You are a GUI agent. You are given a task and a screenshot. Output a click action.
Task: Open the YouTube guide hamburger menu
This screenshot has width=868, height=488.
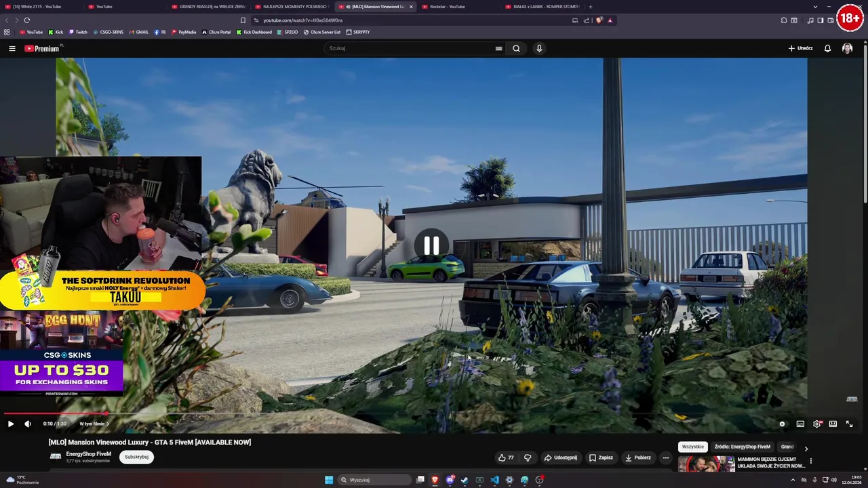point(12,48)
